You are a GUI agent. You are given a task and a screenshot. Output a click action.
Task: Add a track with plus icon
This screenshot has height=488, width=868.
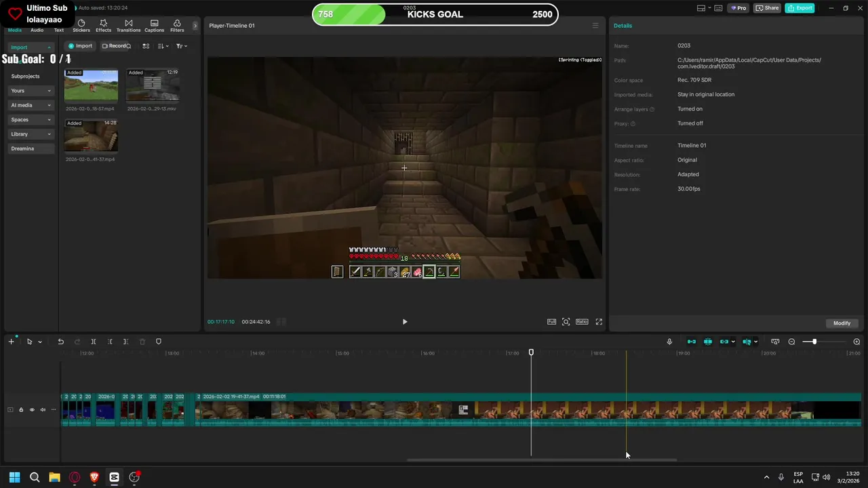11,342
